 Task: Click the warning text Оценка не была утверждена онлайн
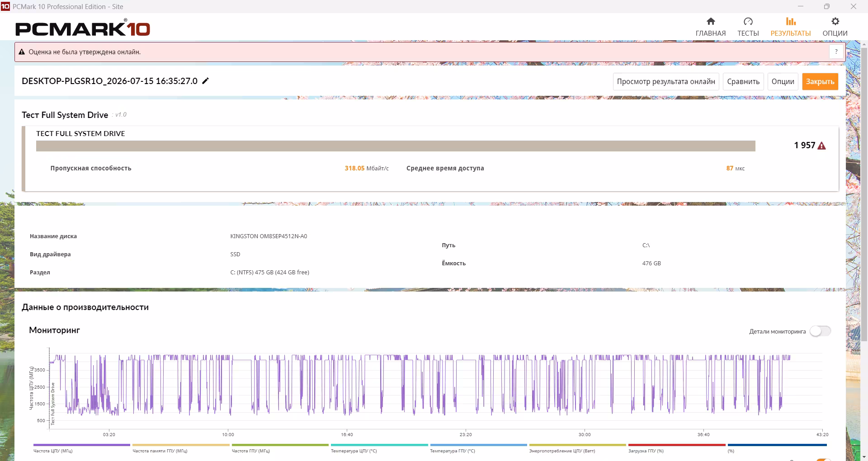click(x=85, y=52)
